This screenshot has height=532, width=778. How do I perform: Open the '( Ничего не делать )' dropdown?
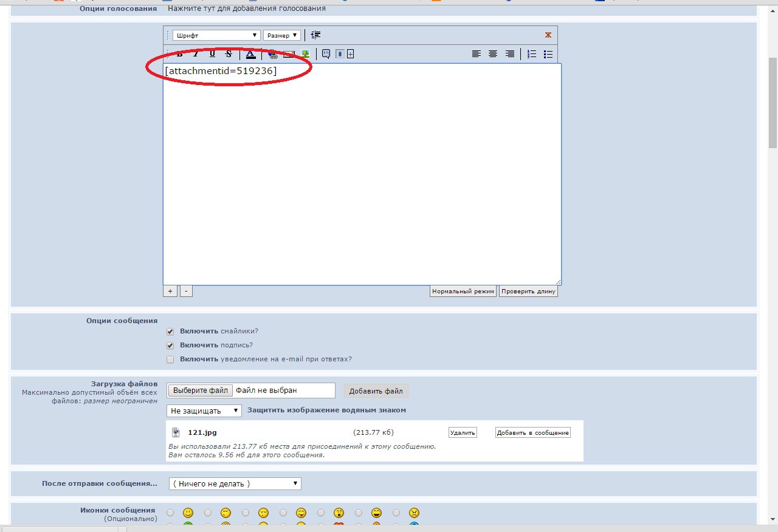(235, 483)
